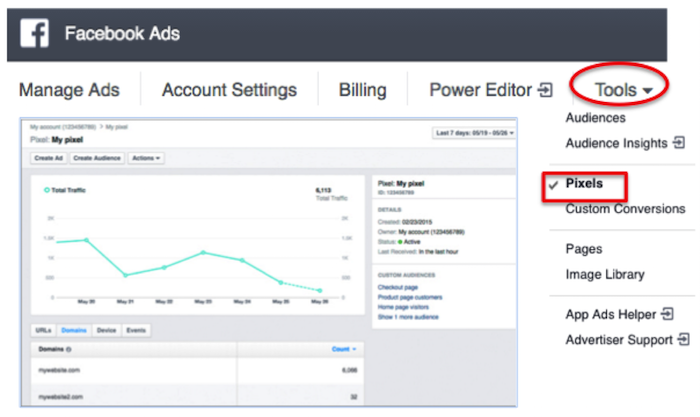Click the May 23 data point on chart
Screen dimensions: 700x417
(203, 253)
